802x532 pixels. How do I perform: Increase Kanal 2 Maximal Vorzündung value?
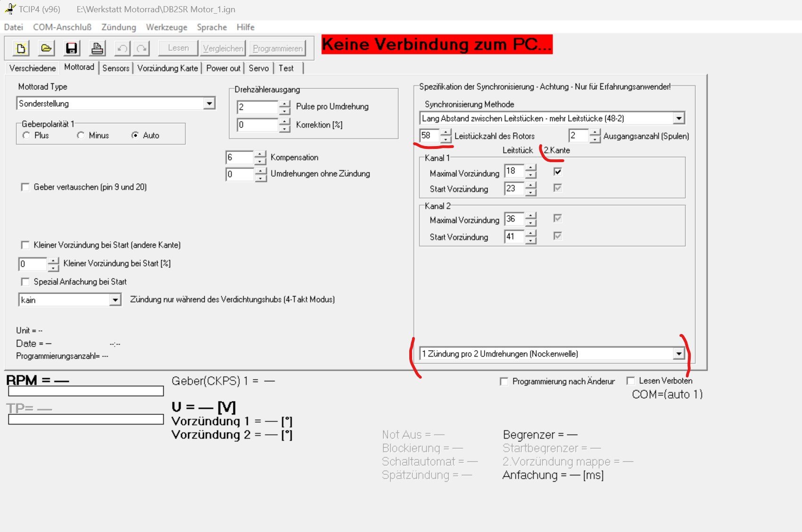click(x=531, y=216)
